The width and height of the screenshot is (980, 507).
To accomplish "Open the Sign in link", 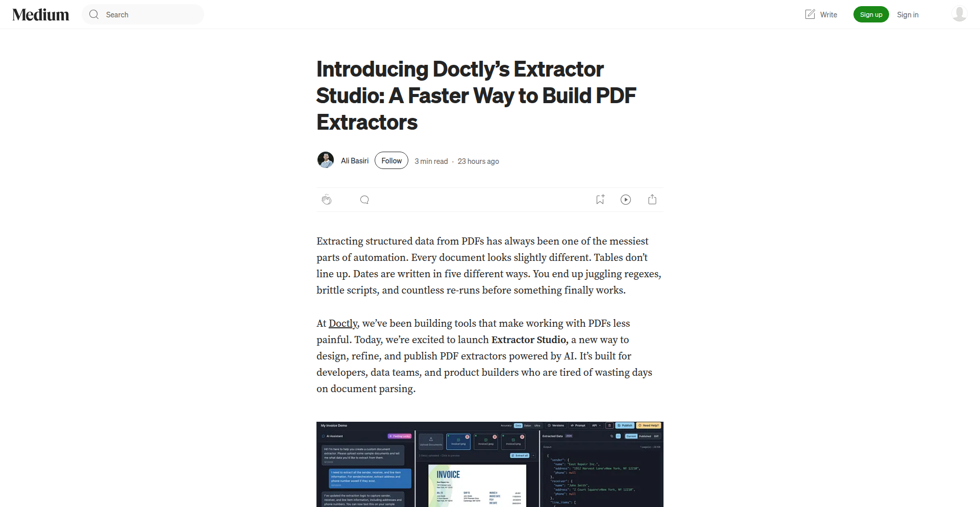I will (x=908, y=15).
